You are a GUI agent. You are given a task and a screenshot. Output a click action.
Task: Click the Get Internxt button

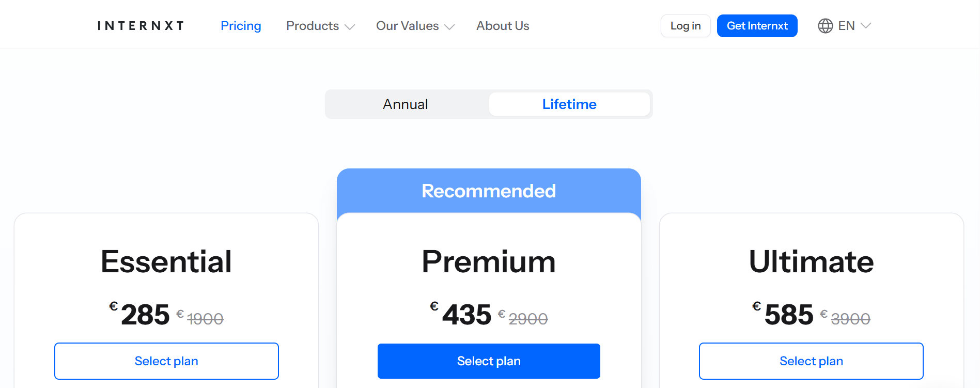pos(757,25)
